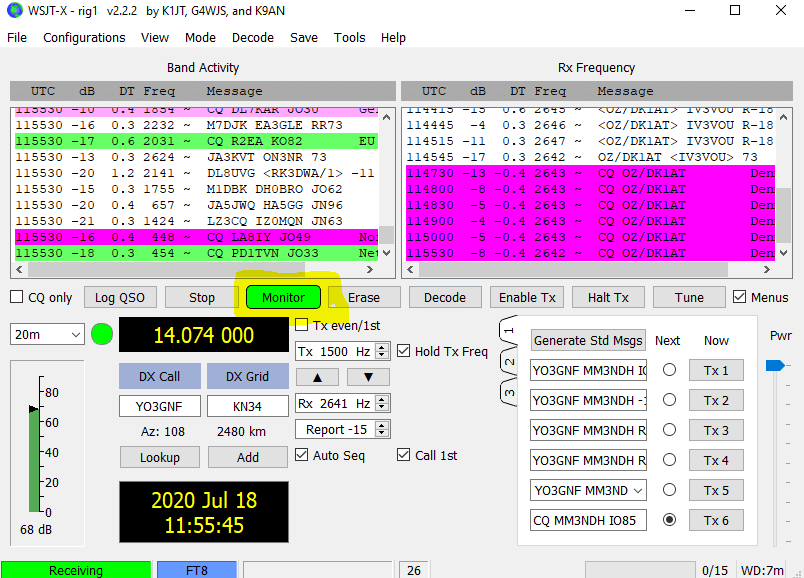
Task: Click the up arrow frequency shift button
Action: coord(317,377)
